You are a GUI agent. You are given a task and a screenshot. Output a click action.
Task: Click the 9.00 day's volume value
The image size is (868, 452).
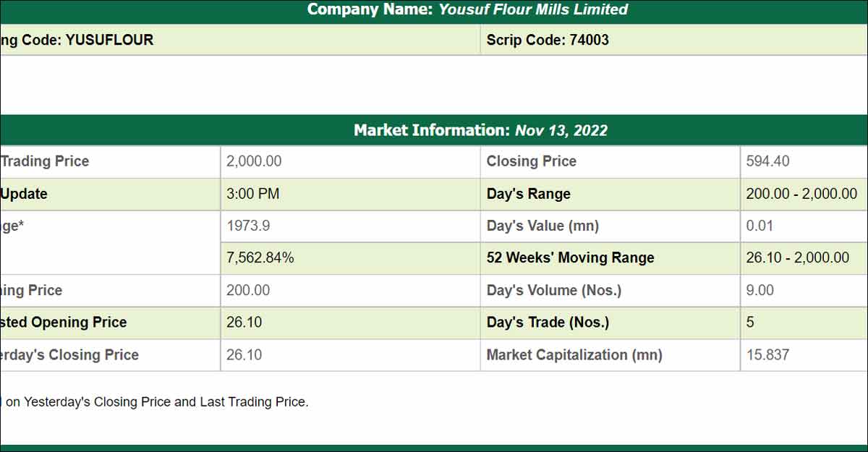[x=759, y=291]
